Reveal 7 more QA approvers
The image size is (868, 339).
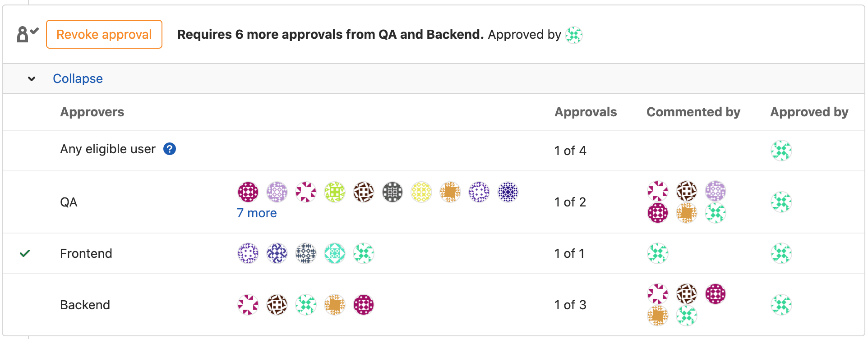(257, 212)
